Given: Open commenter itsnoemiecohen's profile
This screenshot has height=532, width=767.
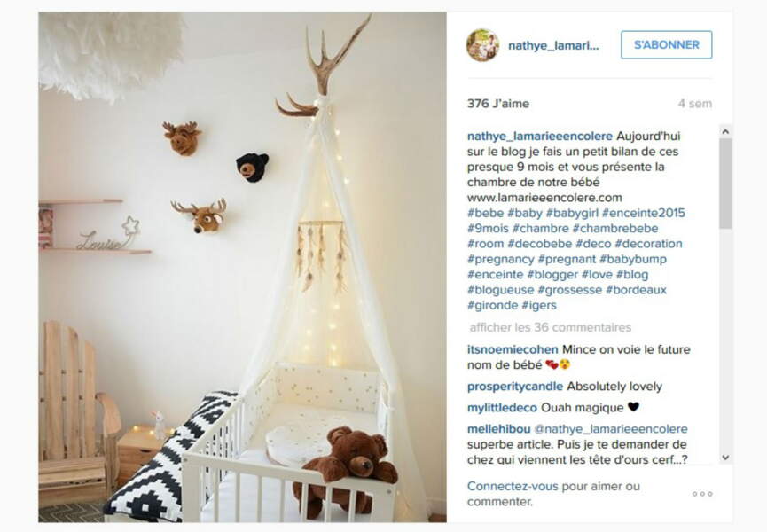Looking at the screenshot, I should (x=513, y=349).
